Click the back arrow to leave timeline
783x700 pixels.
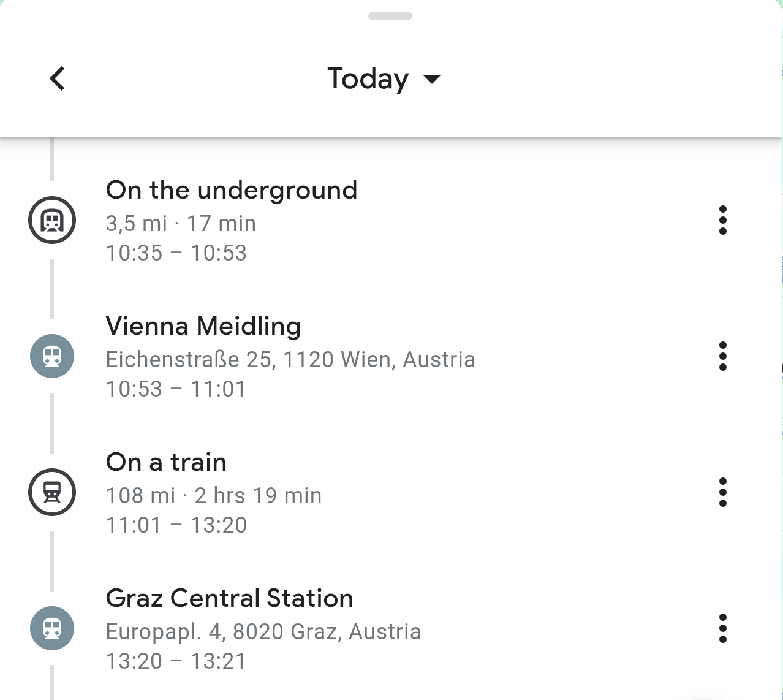pos(57,78)
